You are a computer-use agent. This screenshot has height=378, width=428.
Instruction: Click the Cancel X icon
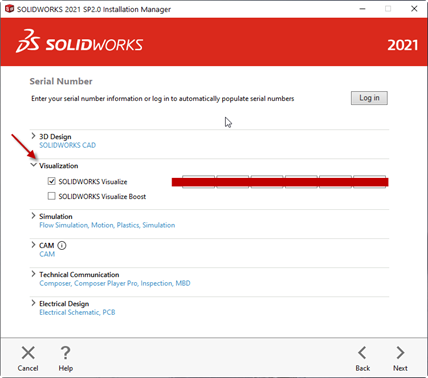pos(28,353)
